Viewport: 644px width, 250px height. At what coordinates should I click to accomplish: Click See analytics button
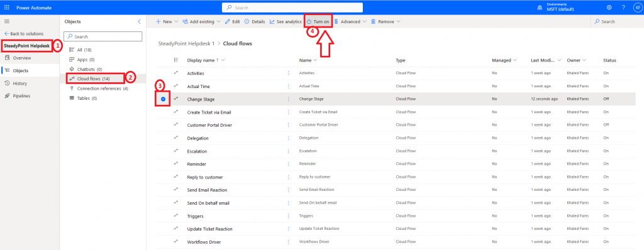[286, 21]
